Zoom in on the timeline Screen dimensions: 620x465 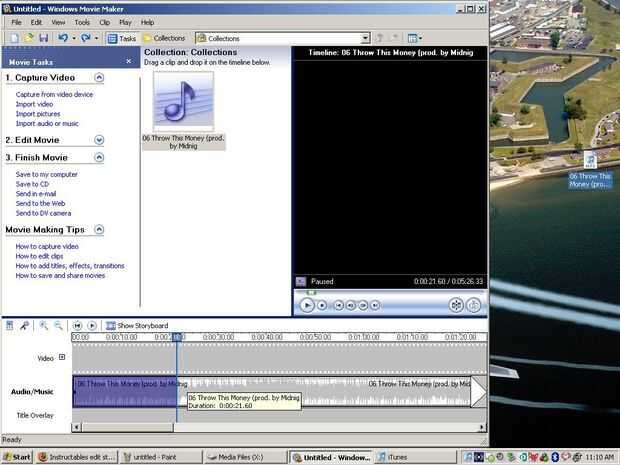43,326
